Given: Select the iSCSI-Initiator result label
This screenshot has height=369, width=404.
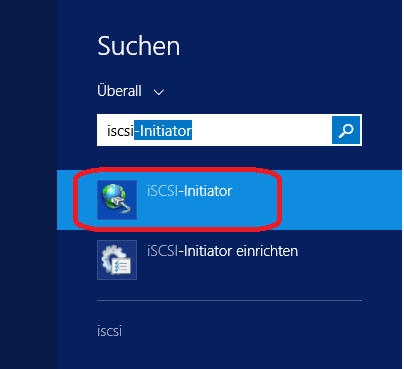Looking at the screenshot, I should tap(189, 191).
